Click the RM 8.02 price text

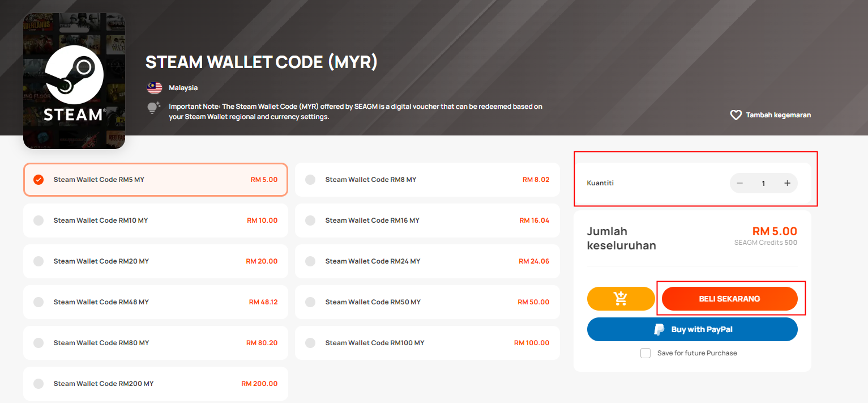[536, 180]
